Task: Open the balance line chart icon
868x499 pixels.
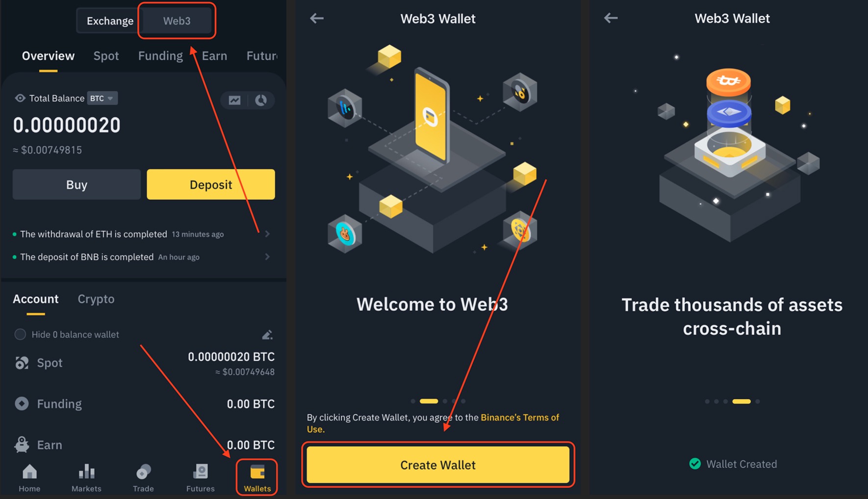Action: (x=234, y=100)
